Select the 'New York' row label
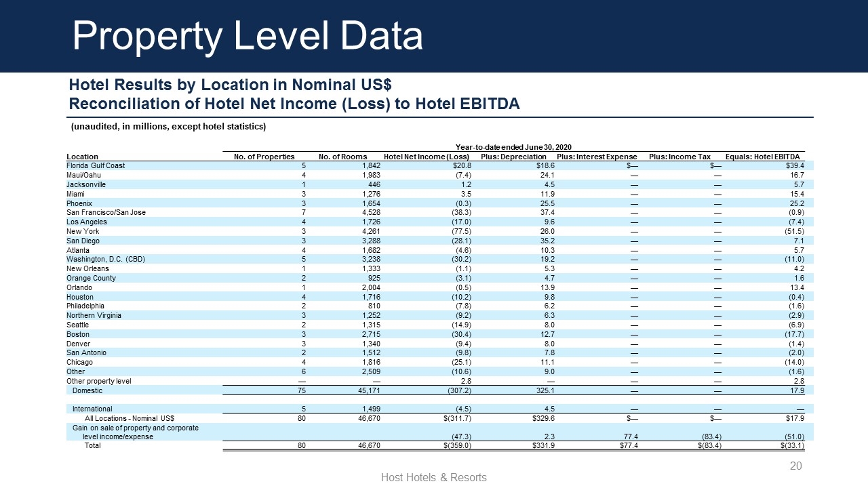 click(x=83, y=231)
